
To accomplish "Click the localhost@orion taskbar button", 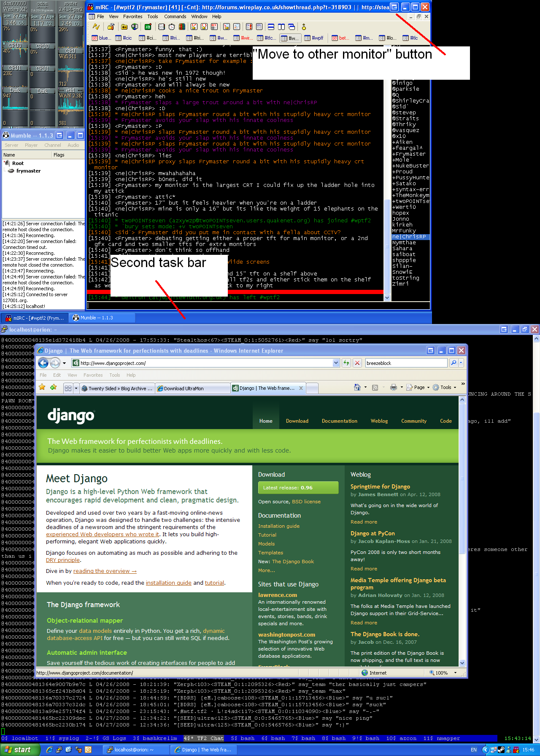I will (136, 750).
